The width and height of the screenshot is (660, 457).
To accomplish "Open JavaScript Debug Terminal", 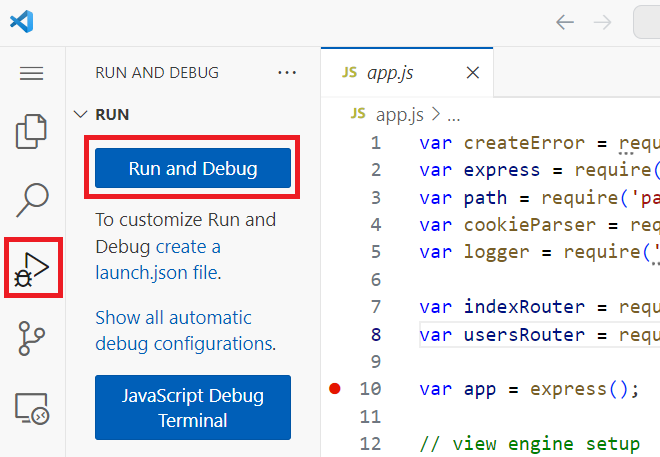I will tap(193, 407).
